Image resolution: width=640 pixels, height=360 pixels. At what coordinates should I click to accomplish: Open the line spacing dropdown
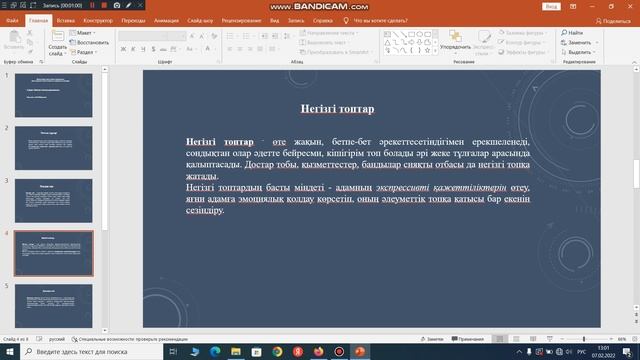click(x=288, y=36)
